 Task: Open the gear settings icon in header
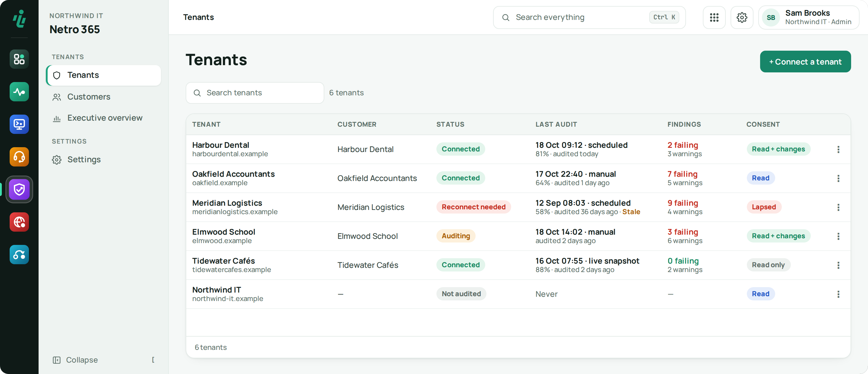coord(742,17)
